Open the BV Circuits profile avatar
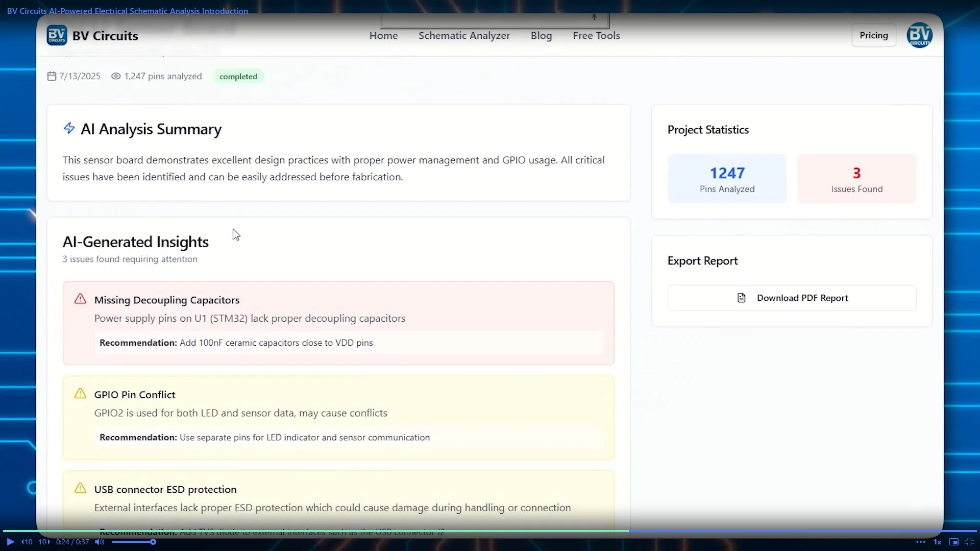Screen dimensions: 980x551 [x=919, y=35]
